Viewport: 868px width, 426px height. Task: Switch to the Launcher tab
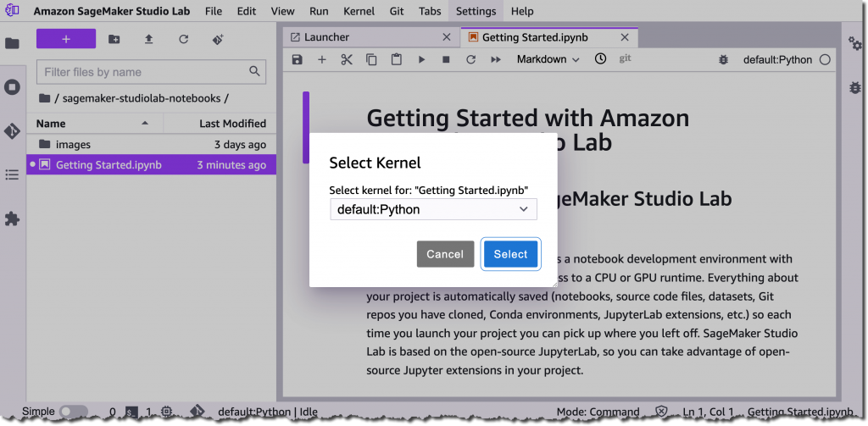click(371, 37)
